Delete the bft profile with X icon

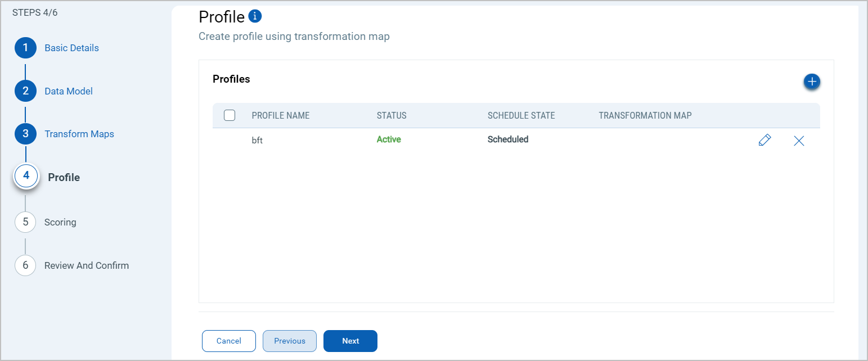click(x=799, y=141)
